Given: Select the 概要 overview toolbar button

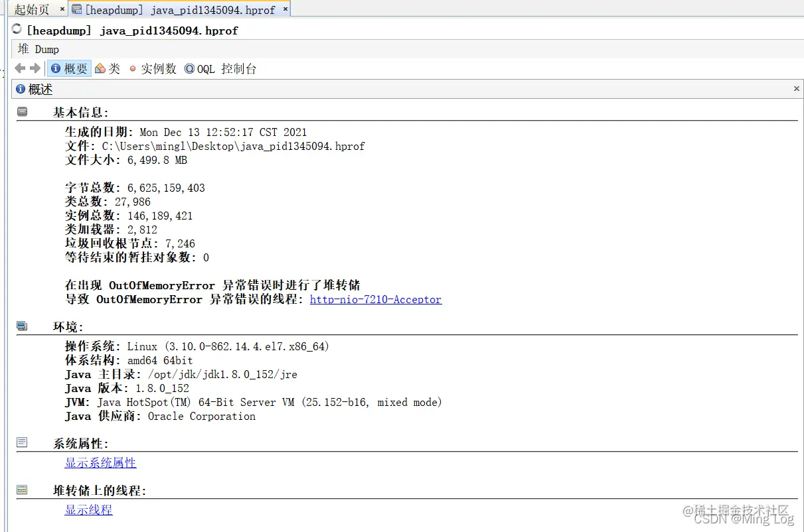Looking at the screenshot, I should (x=69, y=68).
